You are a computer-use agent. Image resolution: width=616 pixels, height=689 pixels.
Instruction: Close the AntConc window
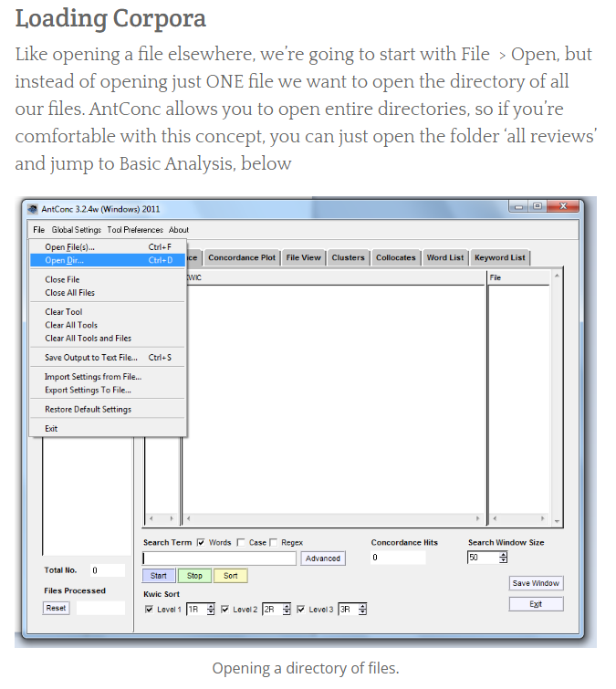click(x=563, y=206)
